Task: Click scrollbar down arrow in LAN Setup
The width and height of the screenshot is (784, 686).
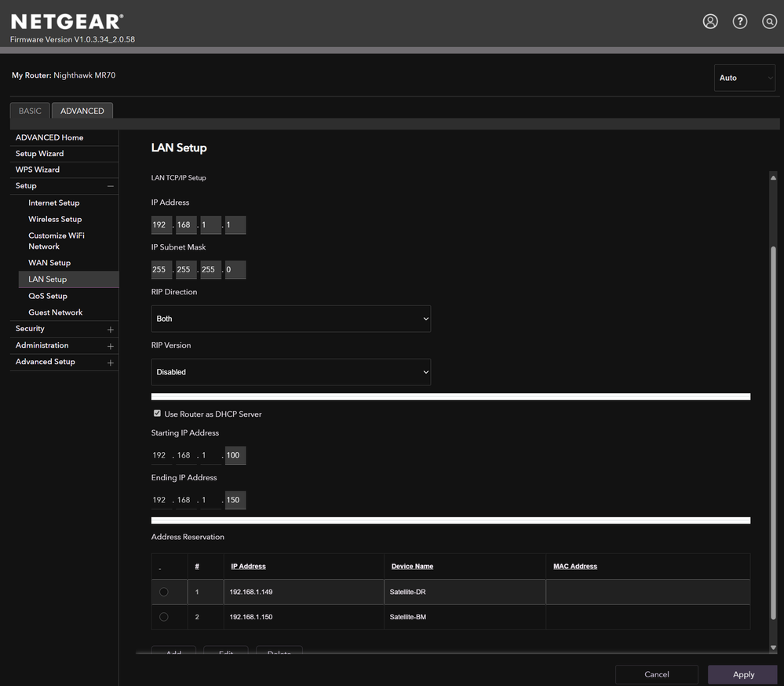Action: 773,648
